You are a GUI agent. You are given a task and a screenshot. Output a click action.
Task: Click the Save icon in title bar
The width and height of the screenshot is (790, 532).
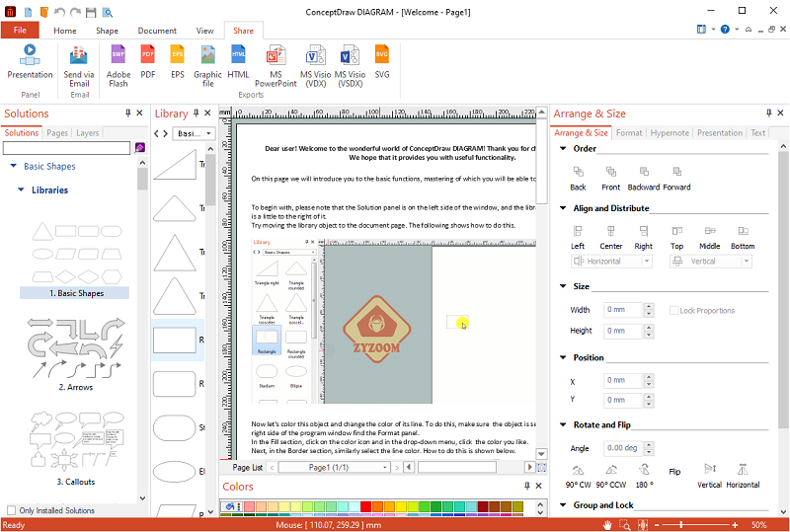click(x=91, y=12)
